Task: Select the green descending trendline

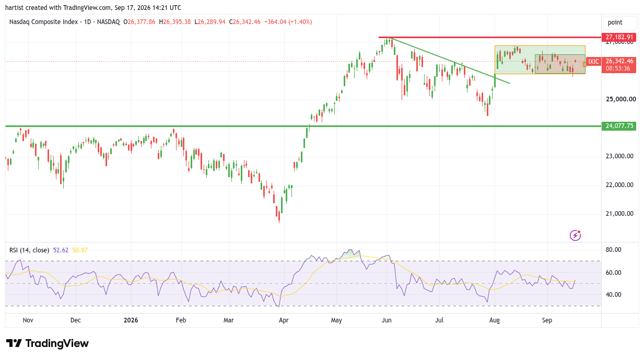Action: click(x=450, y=61)
